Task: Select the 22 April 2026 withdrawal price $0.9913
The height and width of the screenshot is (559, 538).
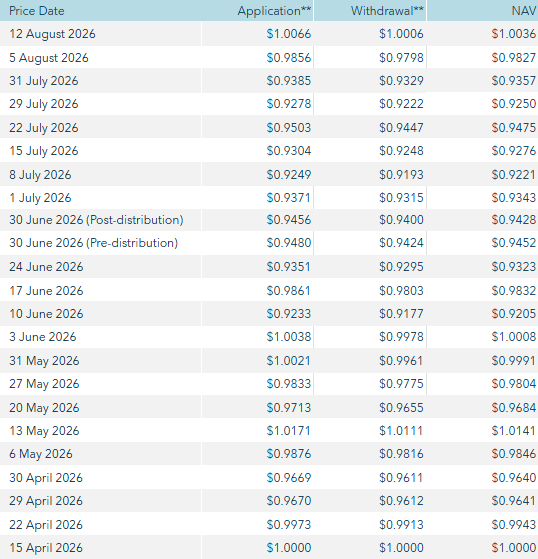Action: (x=401, y=524)
